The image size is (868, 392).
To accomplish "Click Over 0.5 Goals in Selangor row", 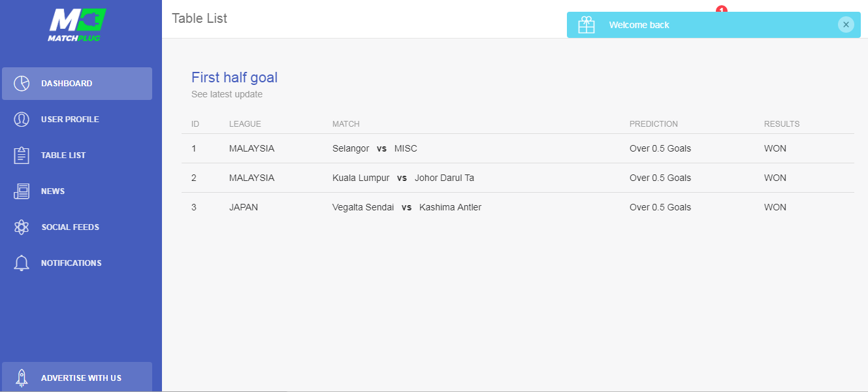I will point(660,148).
